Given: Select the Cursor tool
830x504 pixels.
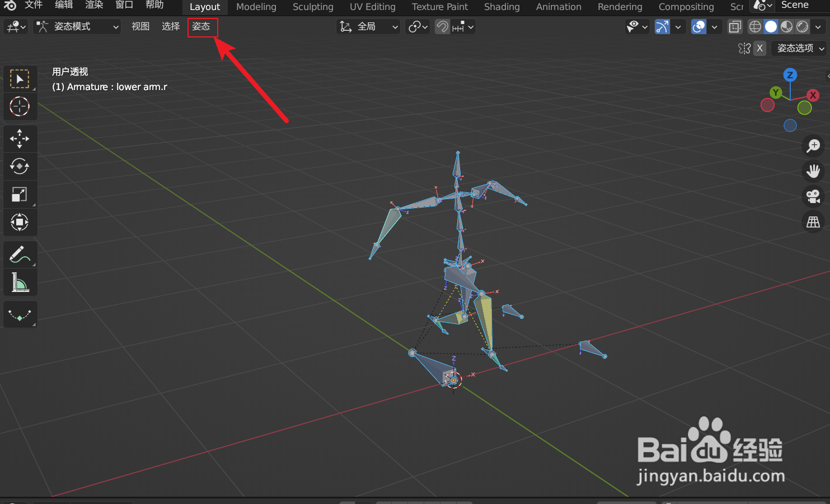Looking at the screenshot, I should [20, 106].
